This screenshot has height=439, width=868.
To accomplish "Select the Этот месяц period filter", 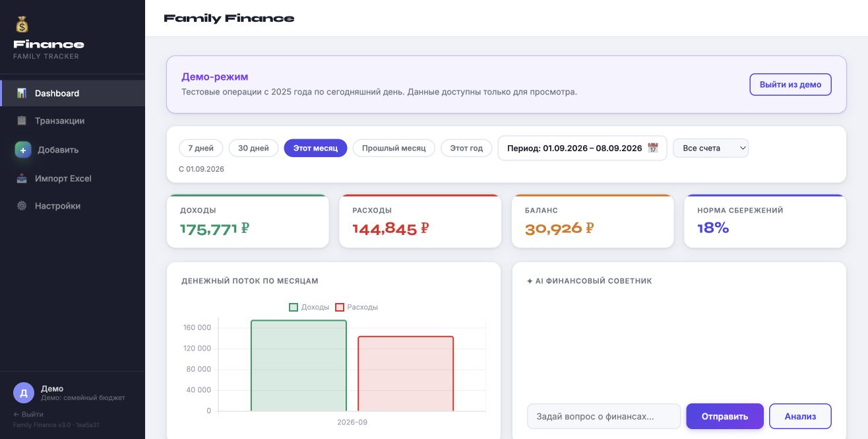I will click(315, 148).
